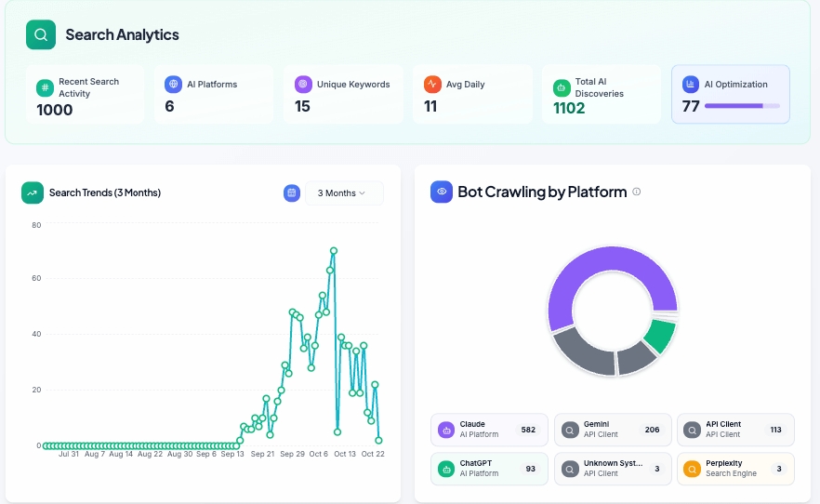The width and height of the screenshot is (820, 504).
Task: Click the green segment of donut chart
Action: [661, 336]
